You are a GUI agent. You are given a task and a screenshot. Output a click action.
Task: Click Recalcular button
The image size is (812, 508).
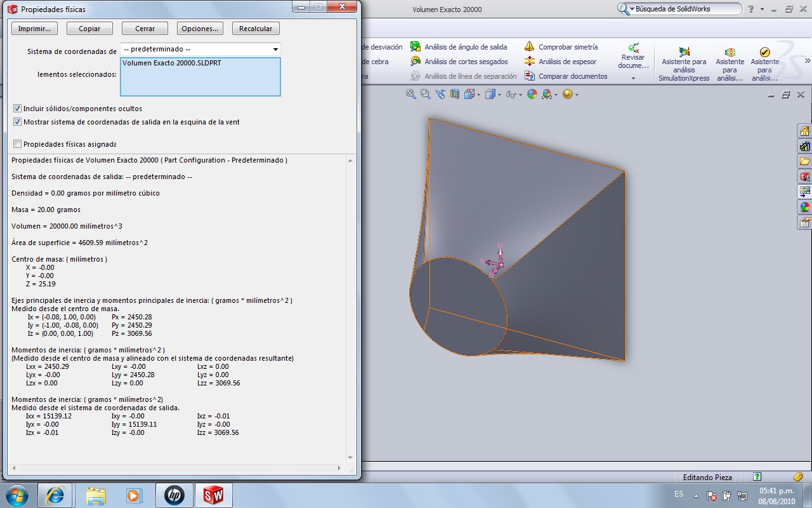coord(256,29)
